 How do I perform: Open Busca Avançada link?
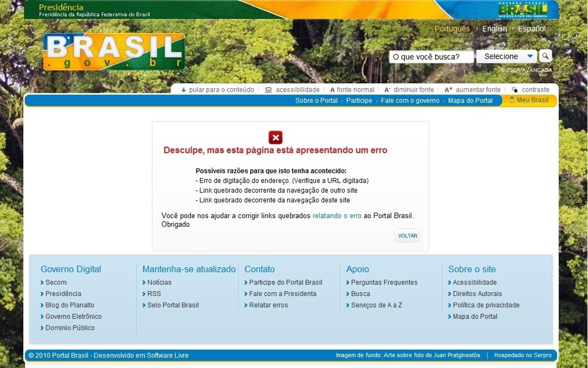[526, 70]
